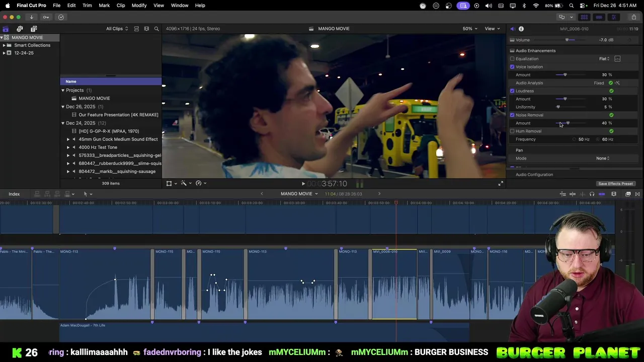
Task: Select the 4000 Hz Test Tone clip
Action: coord(98,147)
